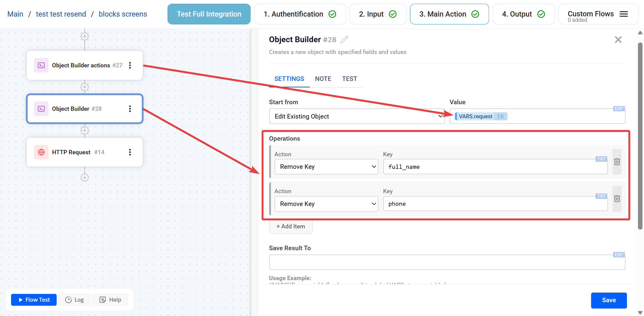Toggle EXP mode on Save Result To field
Viewport: 644px width, 316px height.
(x=619, y=254)
